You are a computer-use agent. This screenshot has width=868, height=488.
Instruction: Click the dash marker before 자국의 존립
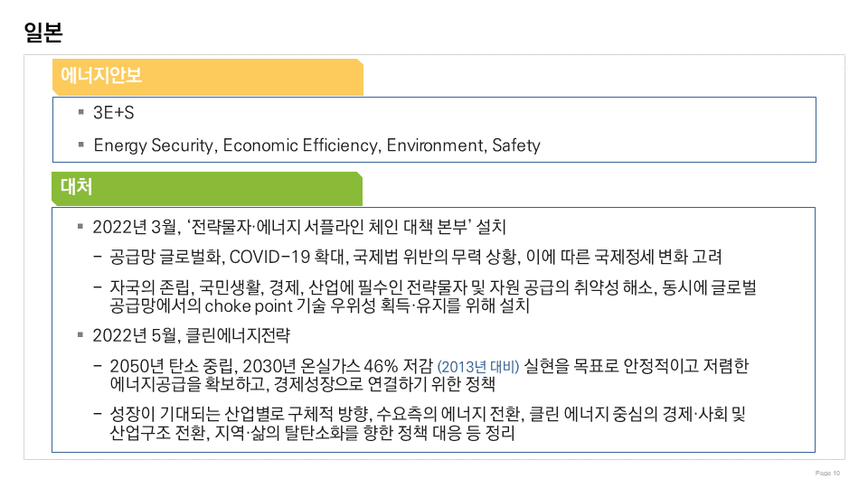(x=97, y=288)
